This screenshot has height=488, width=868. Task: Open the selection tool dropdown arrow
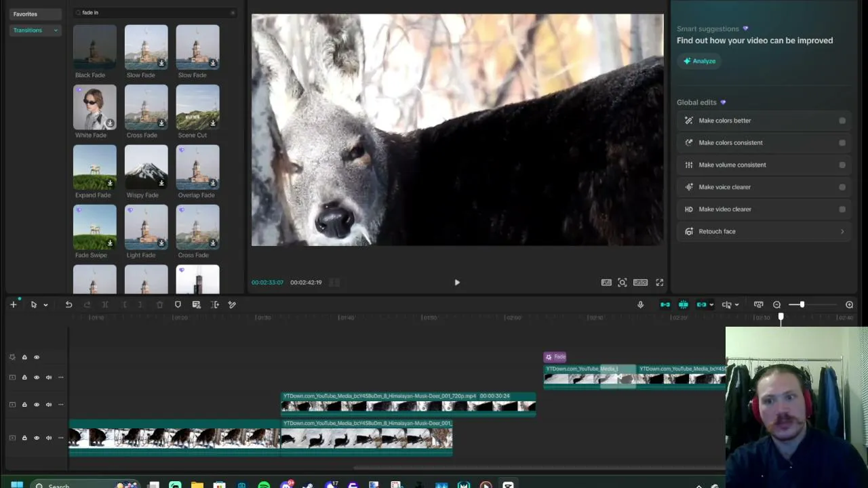45,305
